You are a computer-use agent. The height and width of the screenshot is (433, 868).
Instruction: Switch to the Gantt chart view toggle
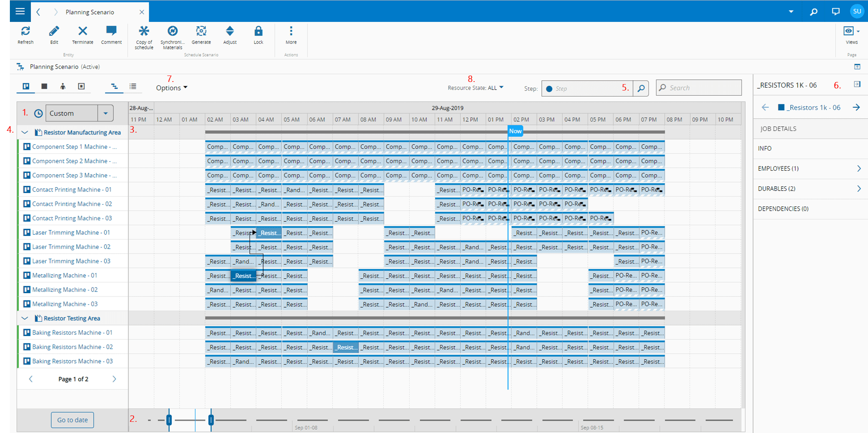tap(114, 87)
